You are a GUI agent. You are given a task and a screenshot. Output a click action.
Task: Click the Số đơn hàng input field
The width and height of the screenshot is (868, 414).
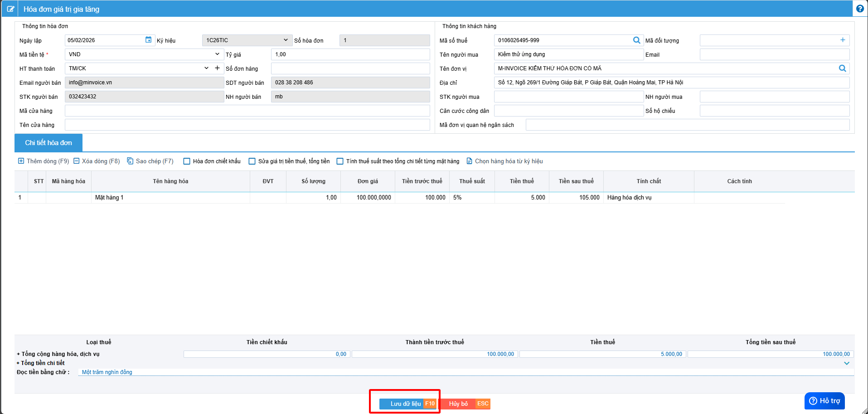point(350,68)
